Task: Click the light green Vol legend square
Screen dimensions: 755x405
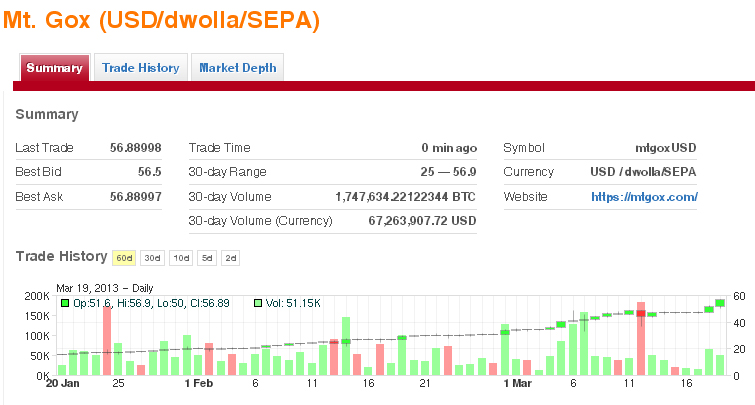Action: click(258, 303)
